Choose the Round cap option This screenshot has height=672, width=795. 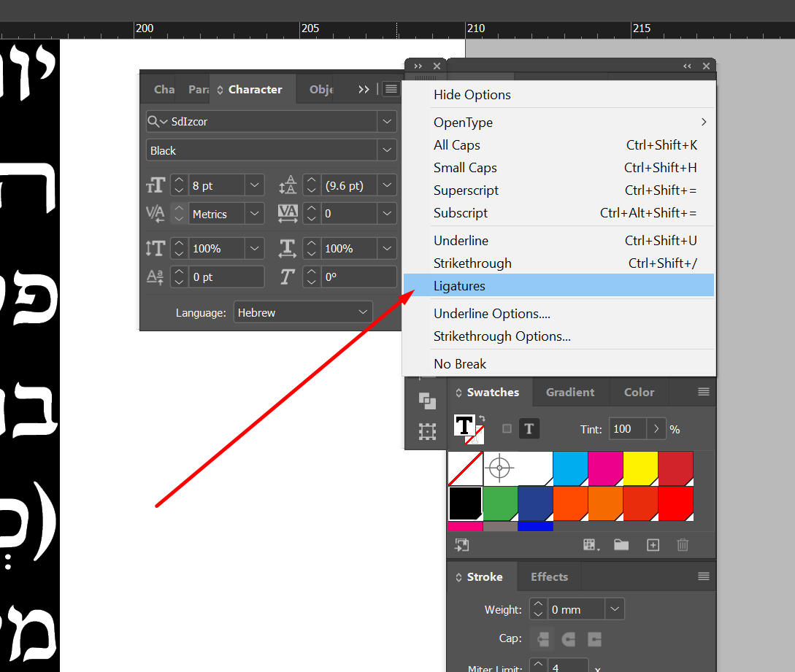coord(569,639)
